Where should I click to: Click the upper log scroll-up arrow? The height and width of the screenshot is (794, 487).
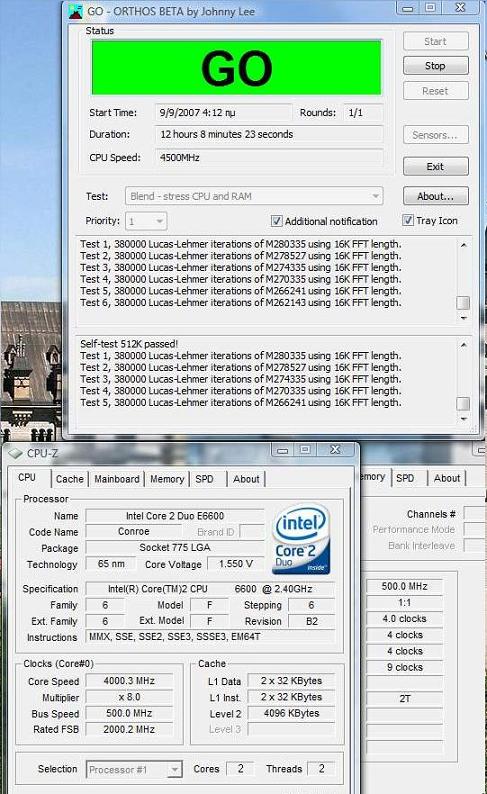click(x=463, y=245)
